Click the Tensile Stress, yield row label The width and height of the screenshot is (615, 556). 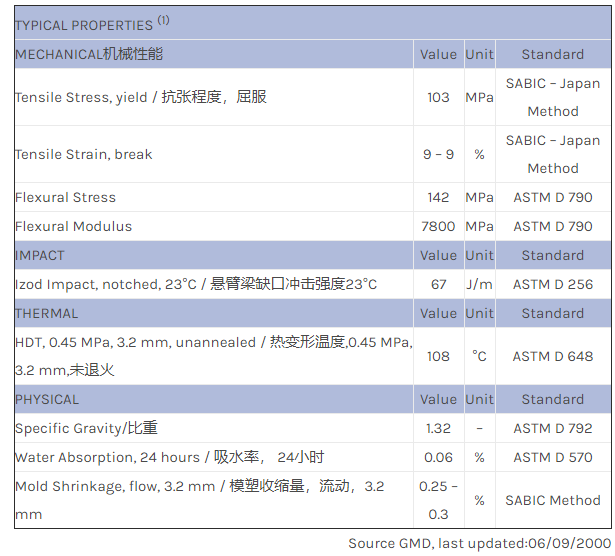click(x=141, y=97)
